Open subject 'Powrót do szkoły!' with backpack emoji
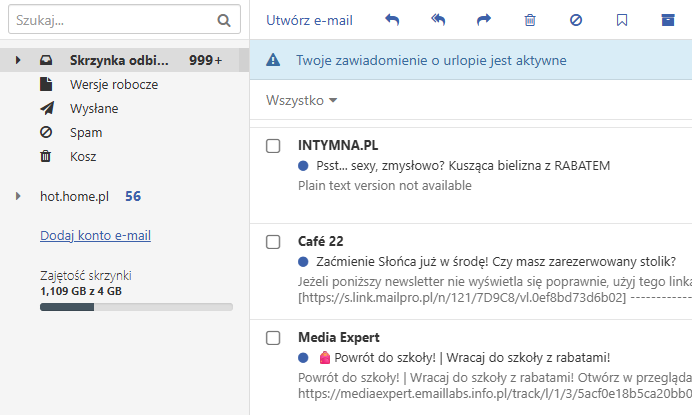 464,358
